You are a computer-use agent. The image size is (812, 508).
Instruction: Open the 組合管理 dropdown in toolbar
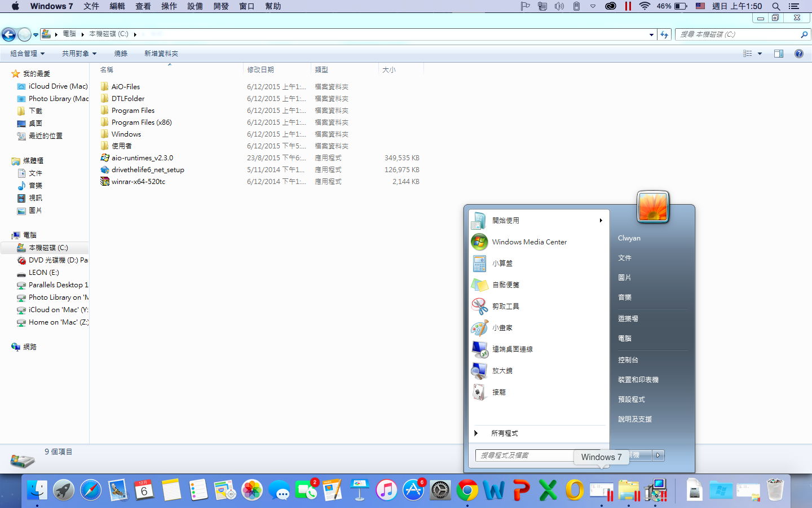pos(27,54)
